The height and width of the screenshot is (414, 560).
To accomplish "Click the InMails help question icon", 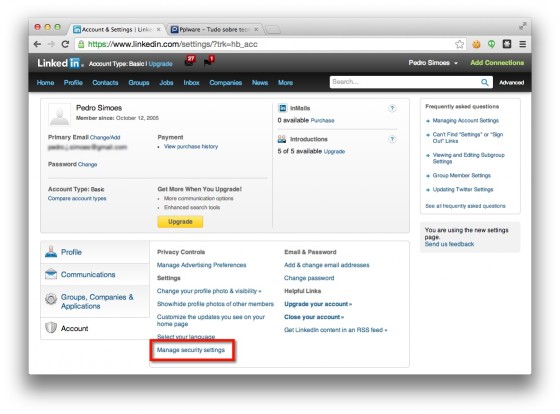I will click(x=392, y=108).
